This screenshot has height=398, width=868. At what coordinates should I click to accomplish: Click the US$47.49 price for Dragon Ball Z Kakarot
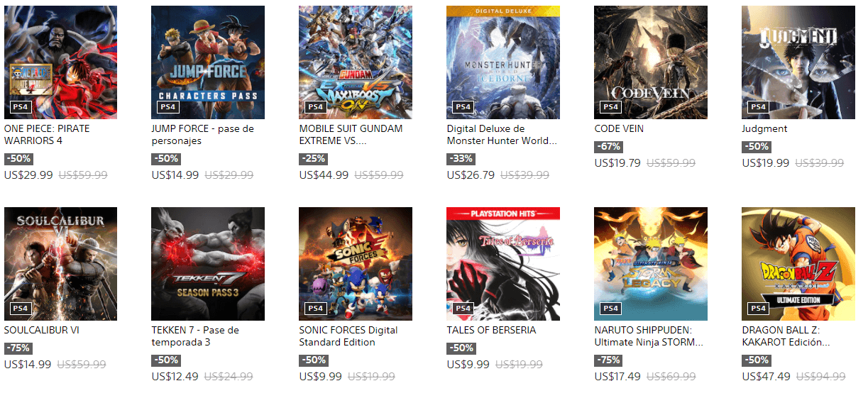pyautogui.click(x=767, y=377)
